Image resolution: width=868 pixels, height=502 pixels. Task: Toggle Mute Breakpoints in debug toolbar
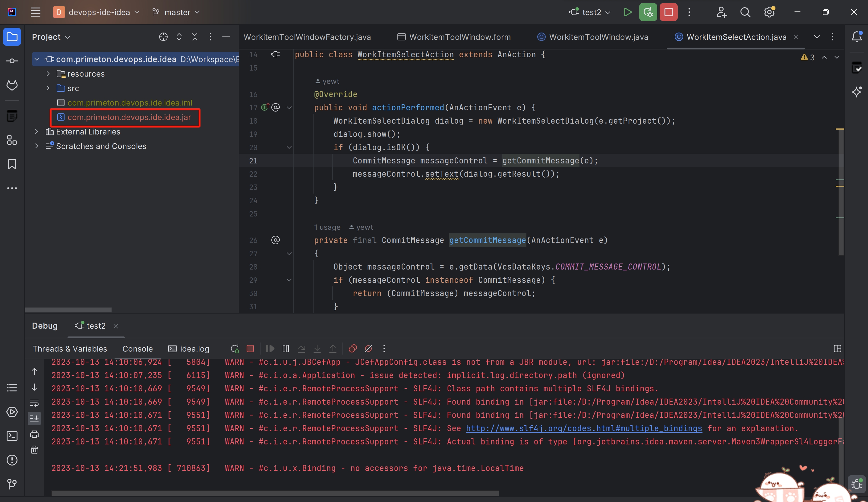click(368, 349)
